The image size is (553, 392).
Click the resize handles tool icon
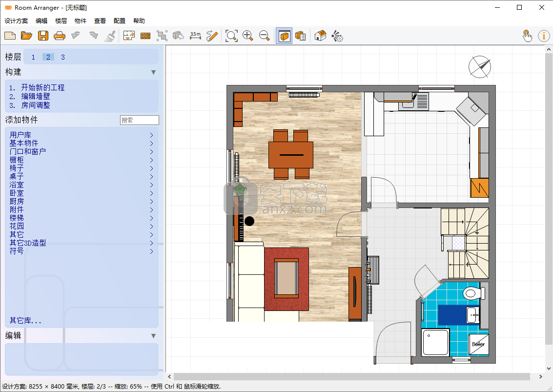click(162, 36)
